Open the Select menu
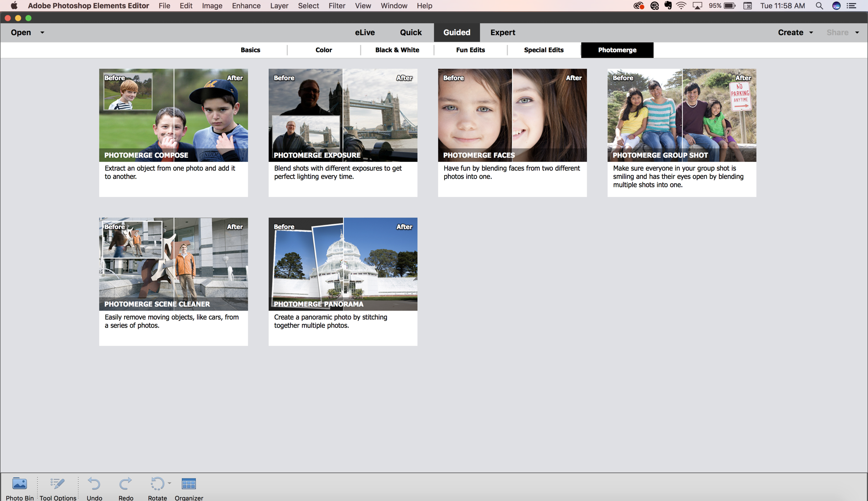The image size is (868, 501). tap(308, 6)
